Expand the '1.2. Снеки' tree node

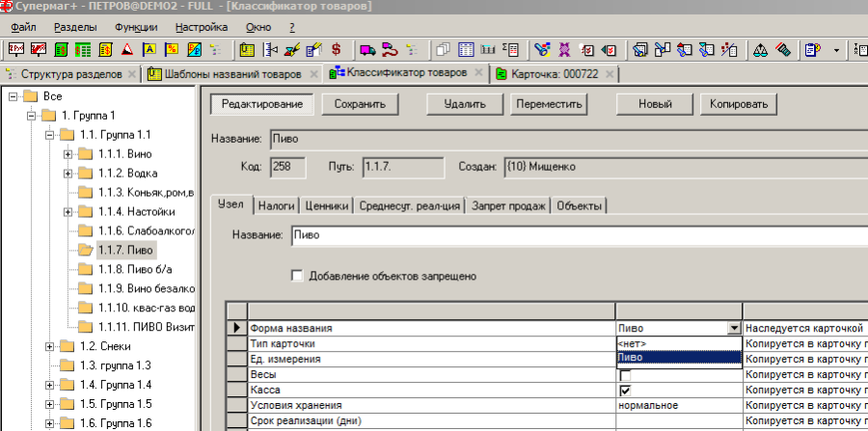coord(50,346)
